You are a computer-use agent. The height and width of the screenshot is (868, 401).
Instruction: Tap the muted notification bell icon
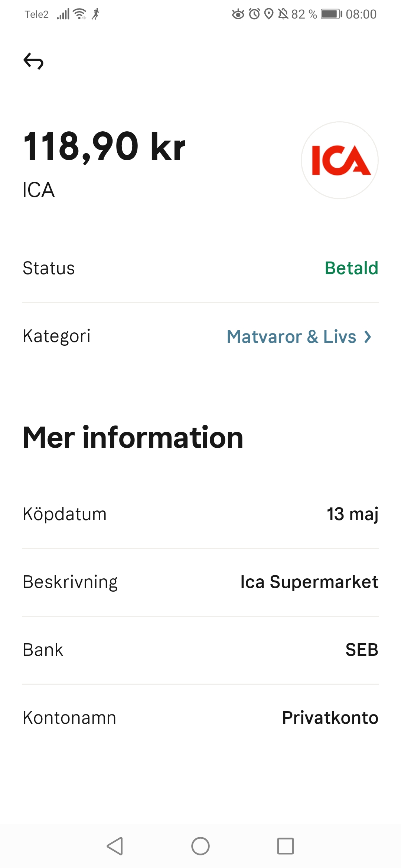(x=283, y=14)
